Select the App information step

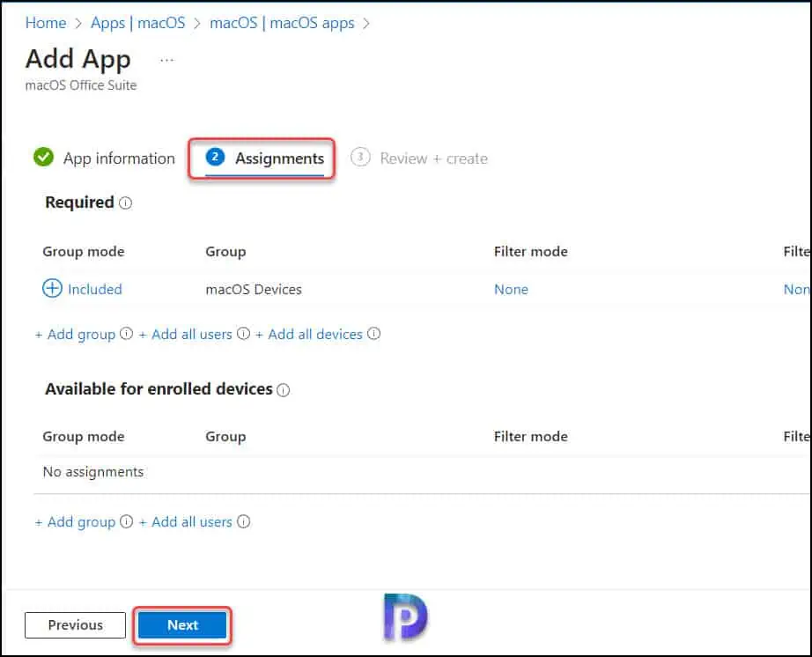(x=119, y=159)
